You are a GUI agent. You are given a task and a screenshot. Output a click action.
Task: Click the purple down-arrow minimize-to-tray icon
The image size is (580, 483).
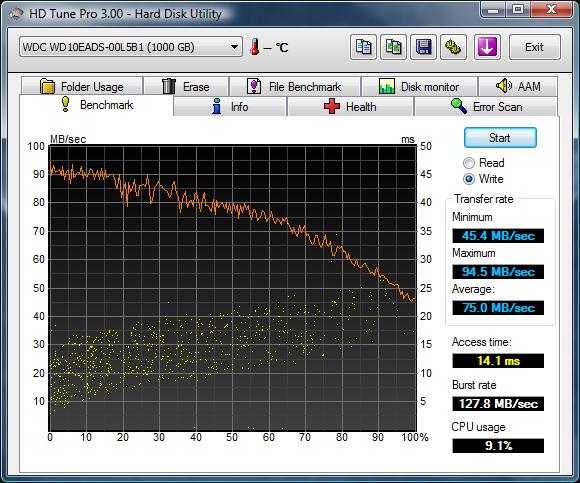tap(487, 47)
